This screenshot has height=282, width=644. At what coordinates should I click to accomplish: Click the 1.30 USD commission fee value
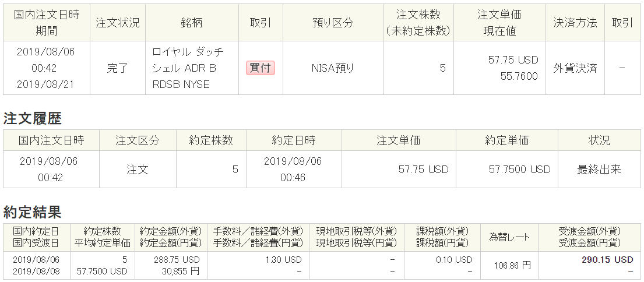pos(287,259)
